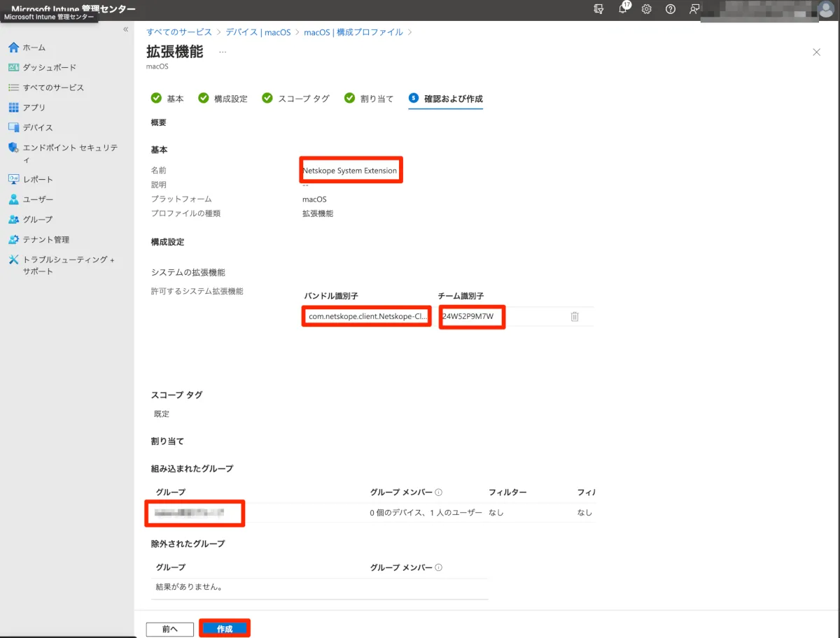840x638 pixels.
Task: Click the bundle identifier com.netskope.client field
Action: click(x=367, y=317)
